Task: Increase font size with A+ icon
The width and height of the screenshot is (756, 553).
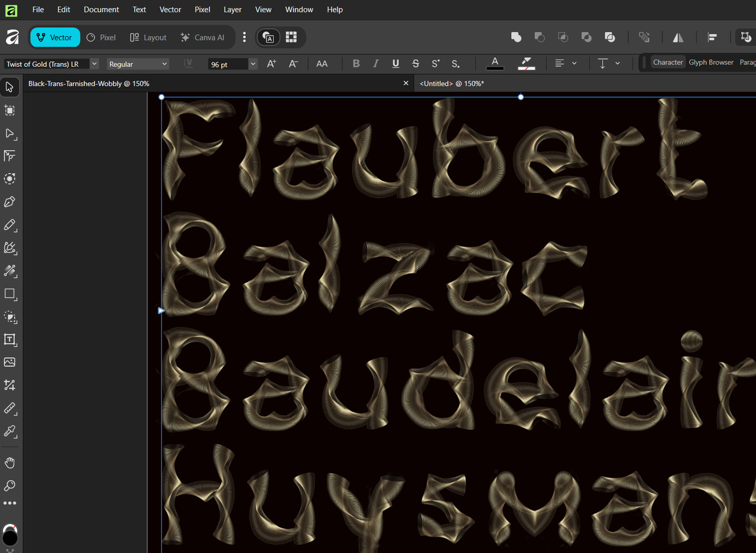Action: coord(272,64)
